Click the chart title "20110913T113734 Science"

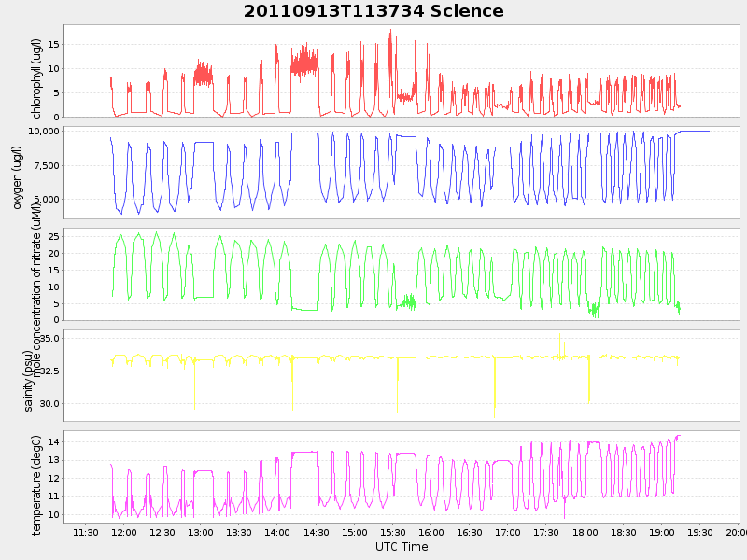(373, 11)
